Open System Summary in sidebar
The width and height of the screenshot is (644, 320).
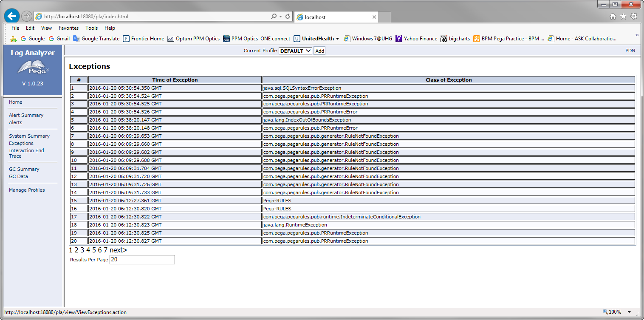point(29,136)
